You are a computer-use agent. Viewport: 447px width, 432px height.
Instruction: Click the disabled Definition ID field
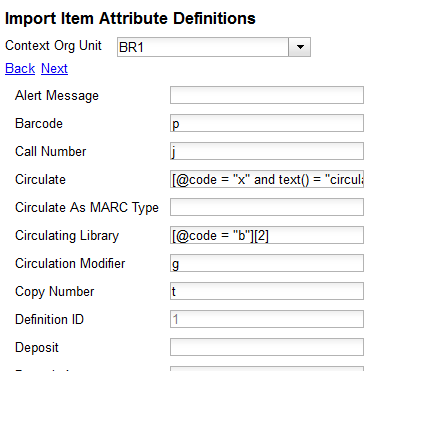point(267,319)
